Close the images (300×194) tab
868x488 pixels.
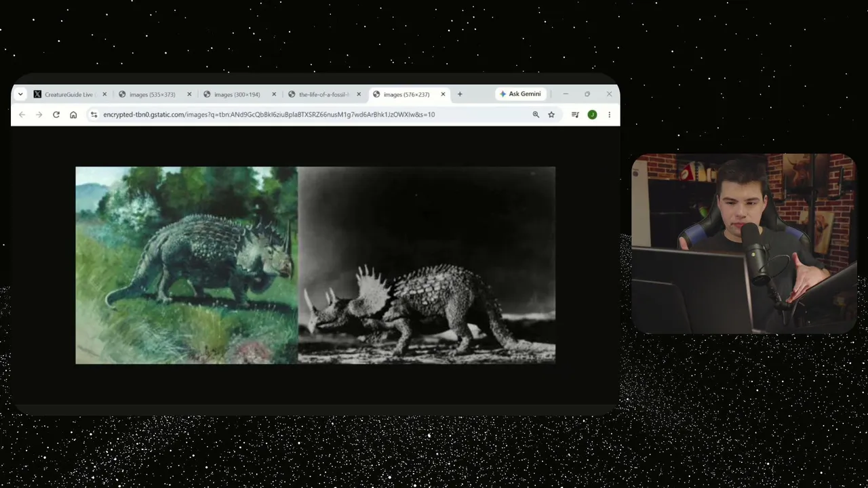(x=274, y=94)
